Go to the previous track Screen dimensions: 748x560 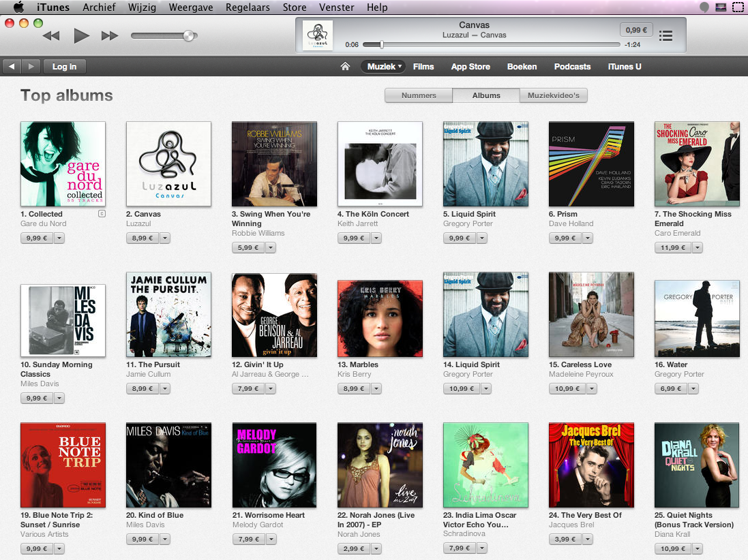pos(51,36)
